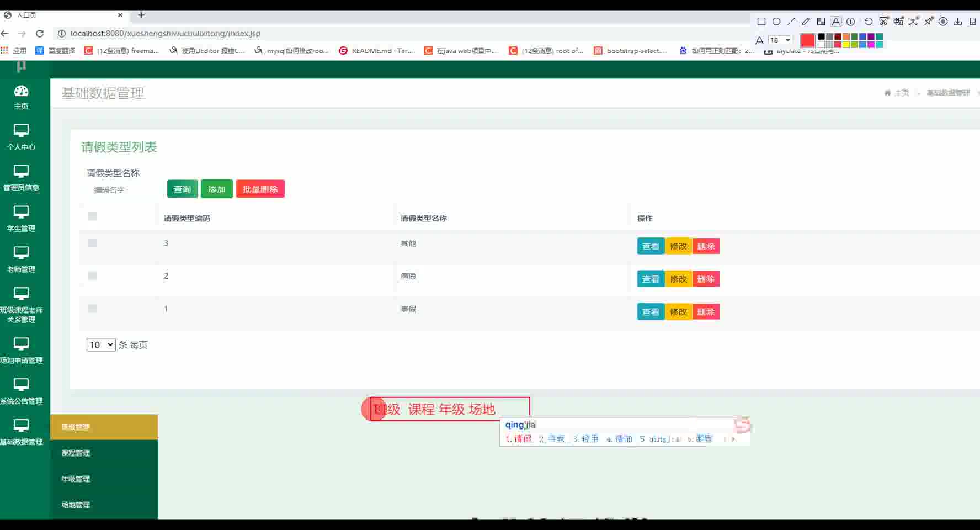980x530 pixels.
Task: Select the pencil drawing tool
Action: pos(806,22)
